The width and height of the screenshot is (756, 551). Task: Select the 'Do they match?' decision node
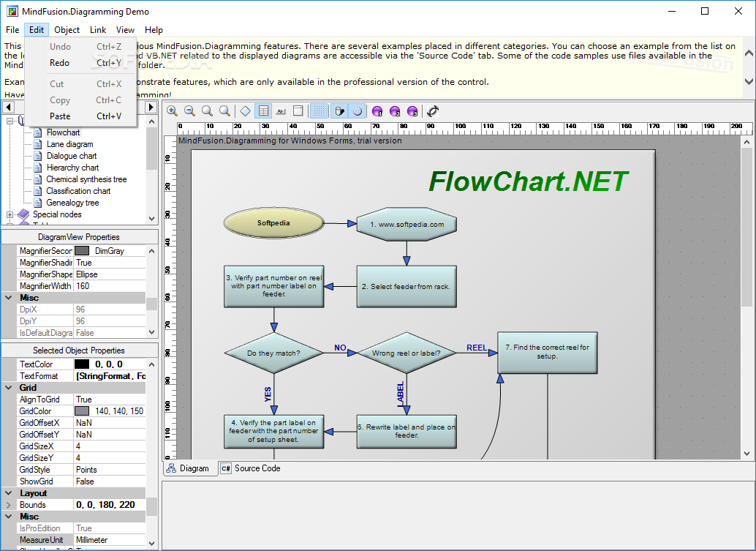[x=274, y=353]
